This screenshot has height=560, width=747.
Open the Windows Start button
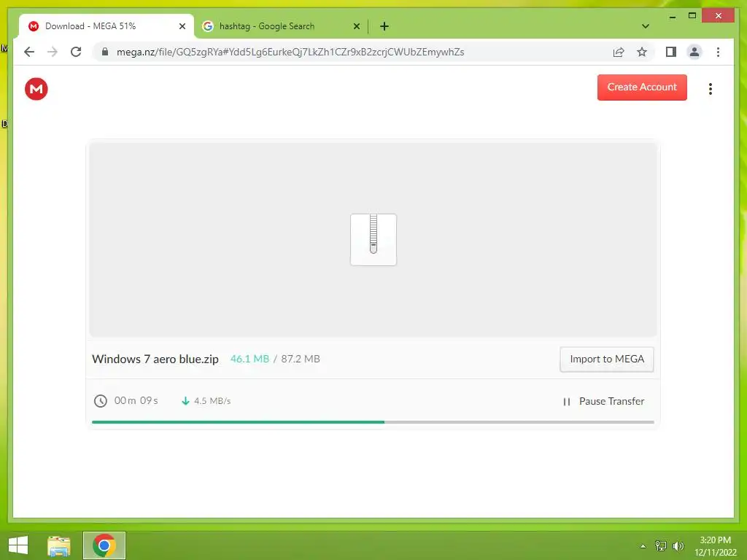(18, 545)
